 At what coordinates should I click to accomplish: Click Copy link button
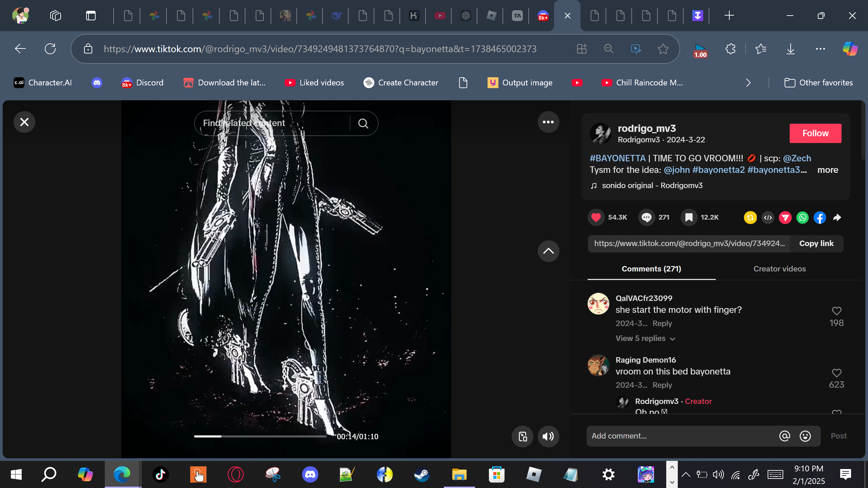click(816, 243)
